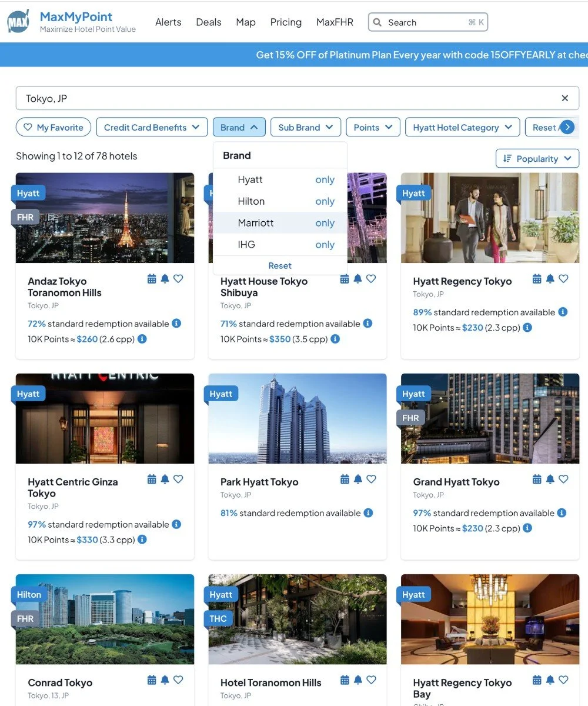
Task: Open Credit Card Benefits dropdown
Action: [x=152, y=128]
